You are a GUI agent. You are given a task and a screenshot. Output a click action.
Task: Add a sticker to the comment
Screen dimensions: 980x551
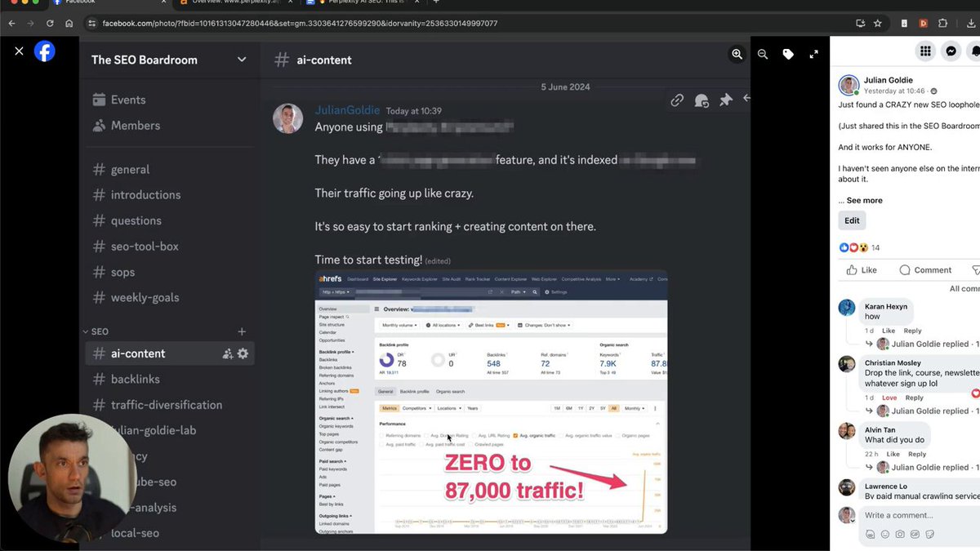[929, 535]
